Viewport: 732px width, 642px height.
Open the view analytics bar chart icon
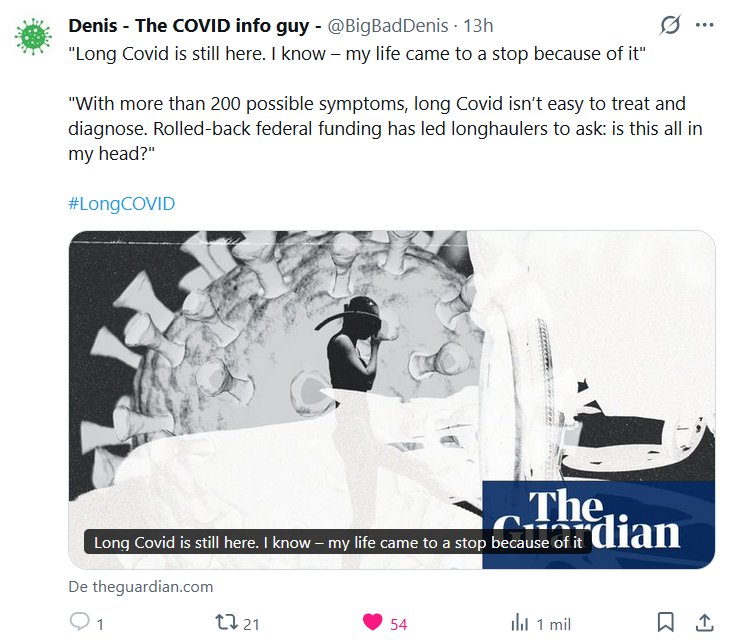[520, 623]
